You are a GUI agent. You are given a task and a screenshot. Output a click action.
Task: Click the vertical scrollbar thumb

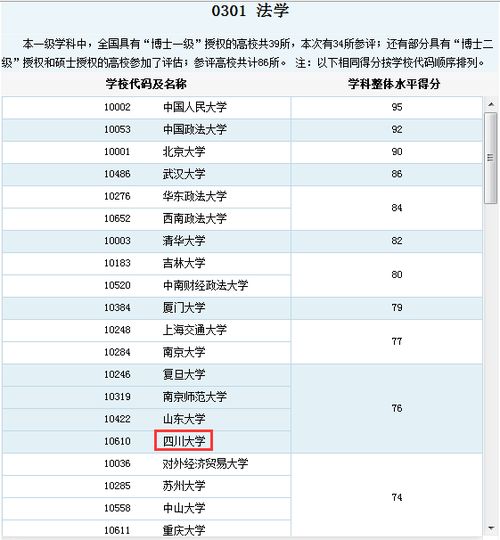coord(491,158)
